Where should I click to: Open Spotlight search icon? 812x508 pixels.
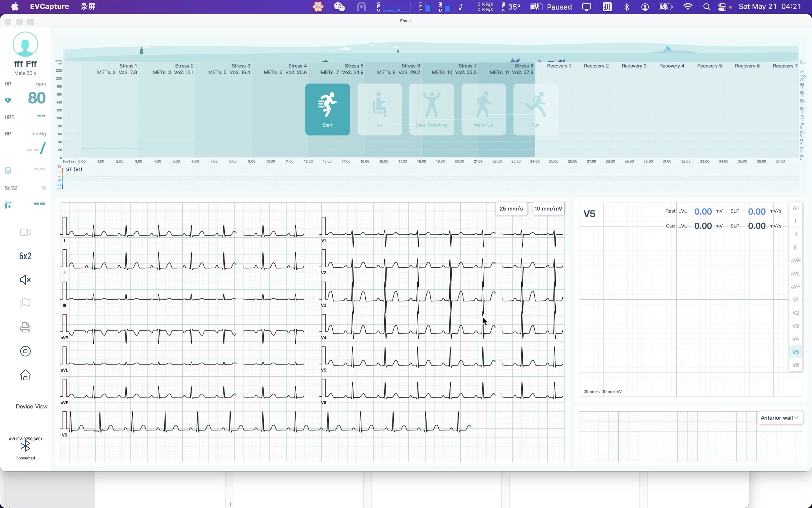click(707, 7)
